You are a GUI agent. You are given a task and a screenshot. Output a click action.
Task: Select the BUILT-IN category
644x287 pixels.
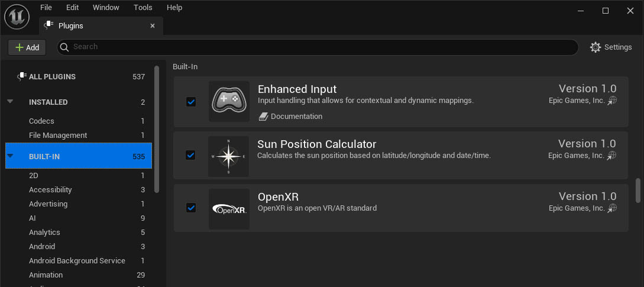79,156
